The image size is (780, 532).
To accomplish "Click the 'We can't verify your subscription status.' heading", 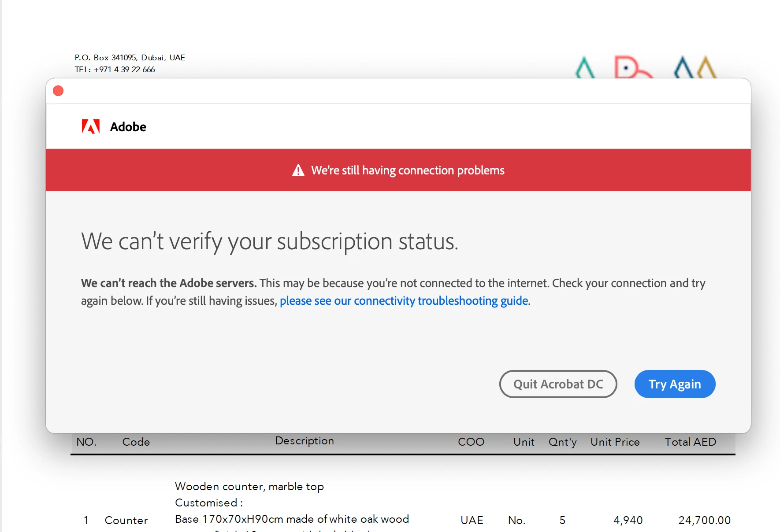I will 270,241.
